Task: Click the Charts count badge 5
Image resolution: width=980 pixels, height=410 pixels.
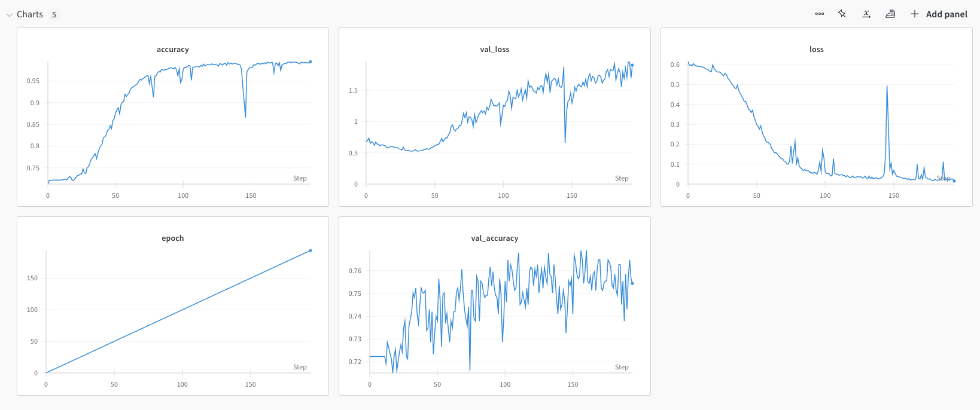Action: point(54,14)
